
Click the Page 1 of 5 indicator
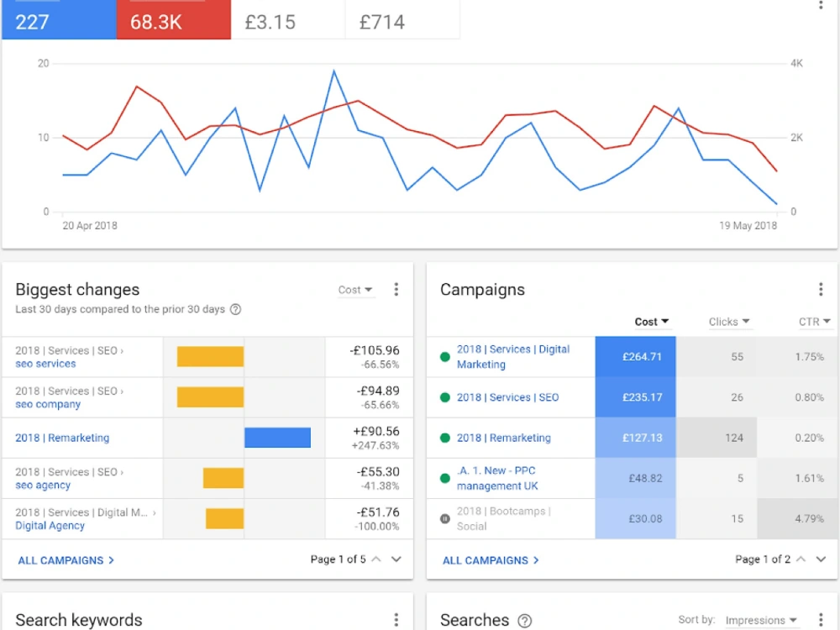[338, 559]
